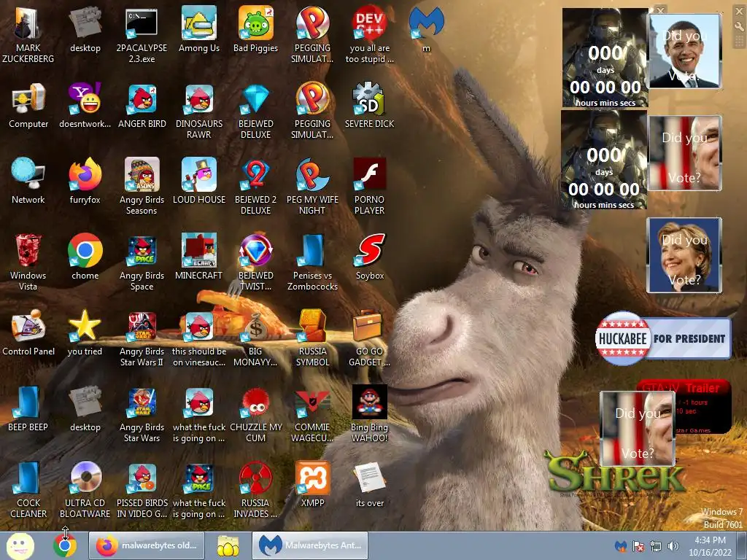
Task: Select the Network desktop icon
Action: [28, 181]
